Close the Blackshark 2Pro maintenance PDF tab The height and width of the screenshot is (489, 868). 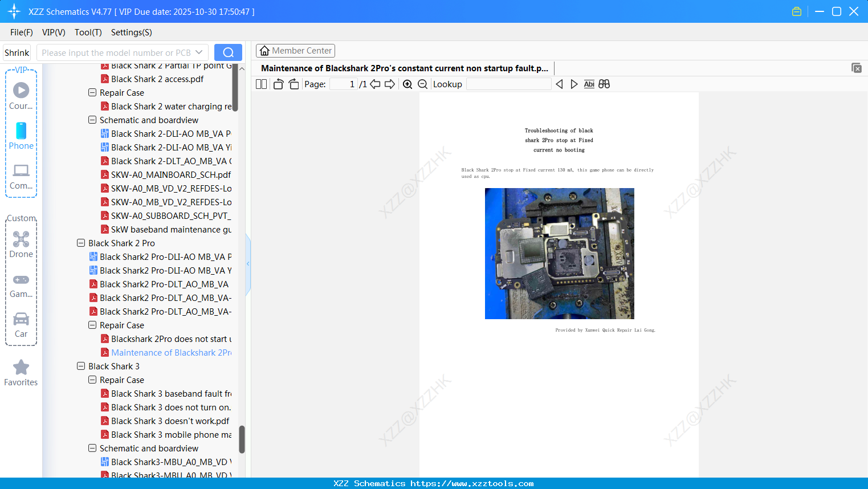pos(857,68)
